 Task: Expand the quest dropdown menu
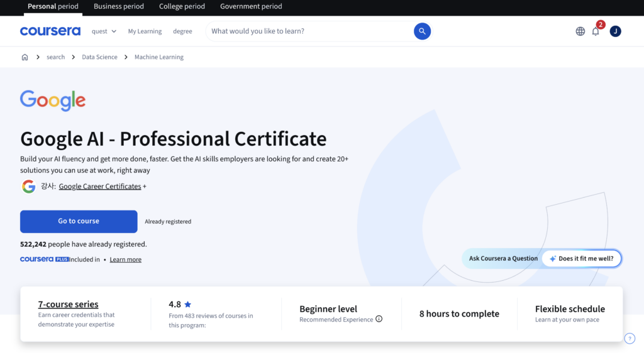104,31
